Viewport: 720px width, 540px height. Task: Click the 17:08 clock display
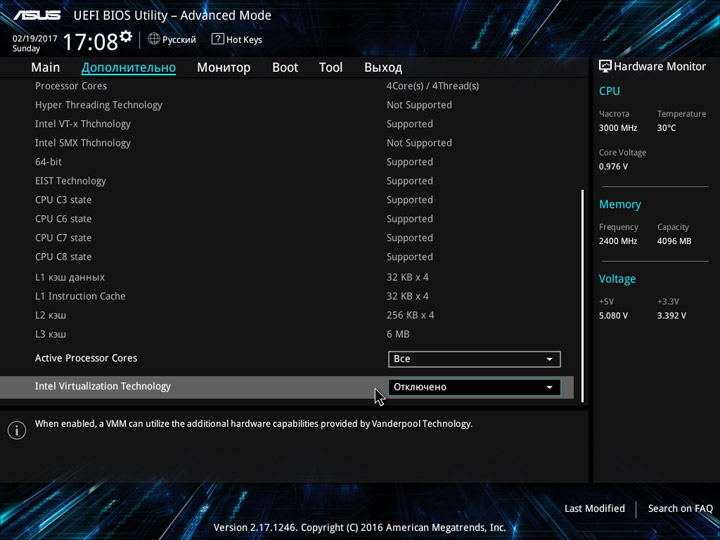pos(90,42)
